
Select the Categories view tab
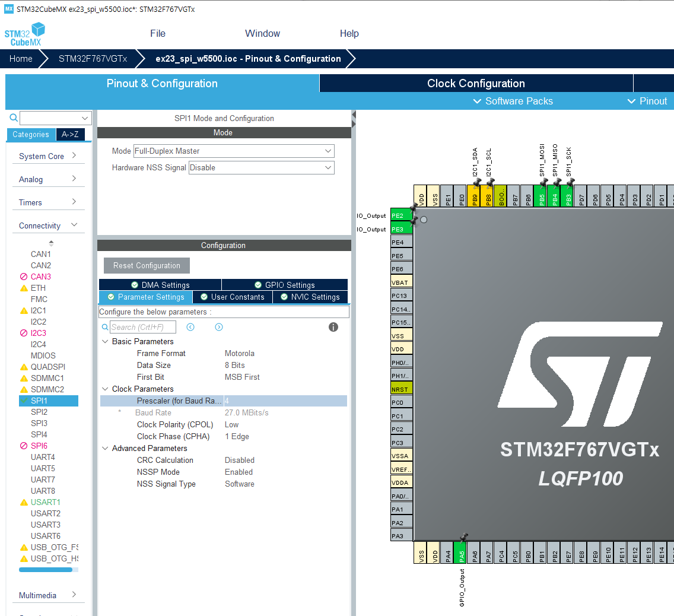tap(31, 135)
